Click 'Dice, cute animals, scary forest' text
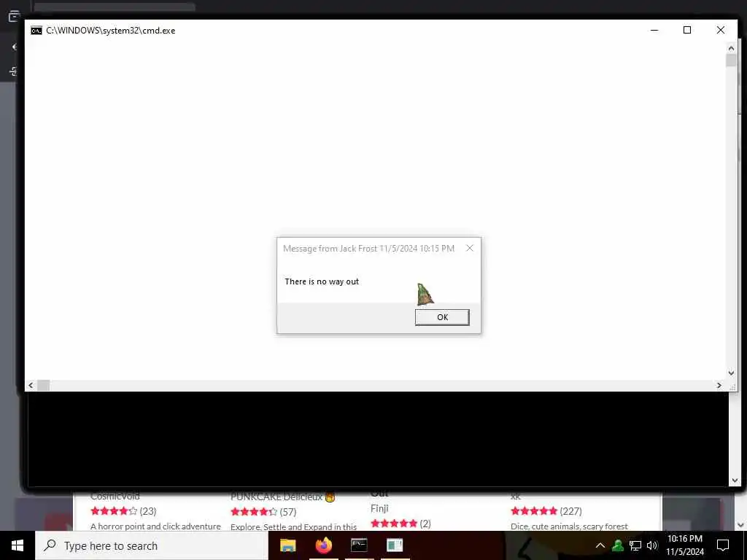Image resolution: width=747 pixels, height=560 pixels. (x=569, y=526)
